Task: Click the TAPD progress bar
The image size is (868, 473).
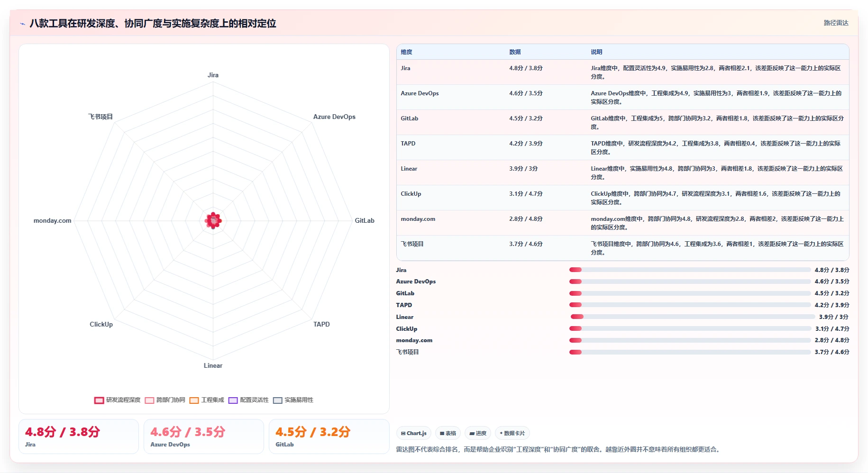Action: pos(690,305)
